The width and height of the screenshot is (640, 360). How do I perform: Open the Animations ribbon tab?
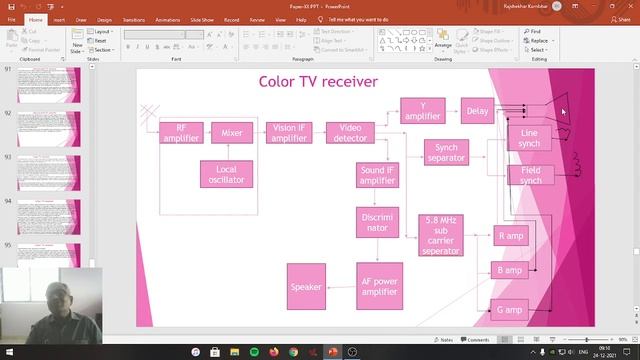[167, 20]
